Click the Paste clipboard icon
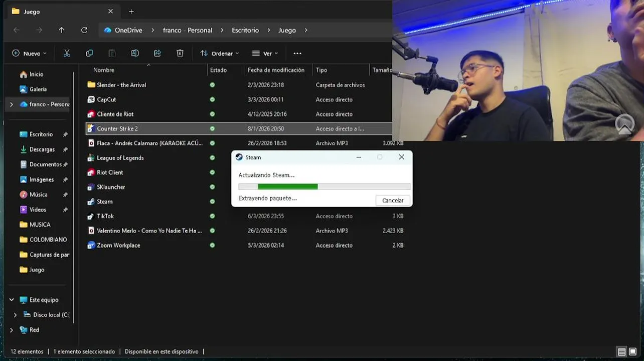The height and width of the screenshot is (361, 644). click(112, 54)
